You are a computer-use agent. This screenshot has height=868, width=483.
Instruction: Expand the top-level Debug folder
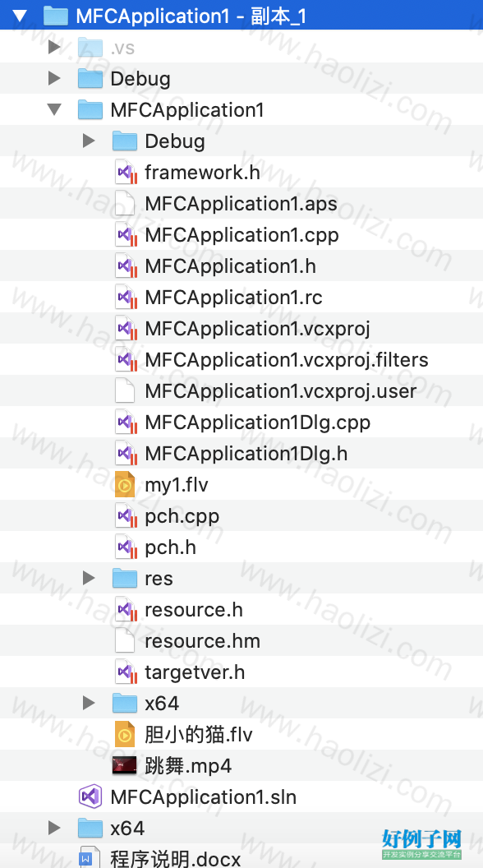point(54,78)
